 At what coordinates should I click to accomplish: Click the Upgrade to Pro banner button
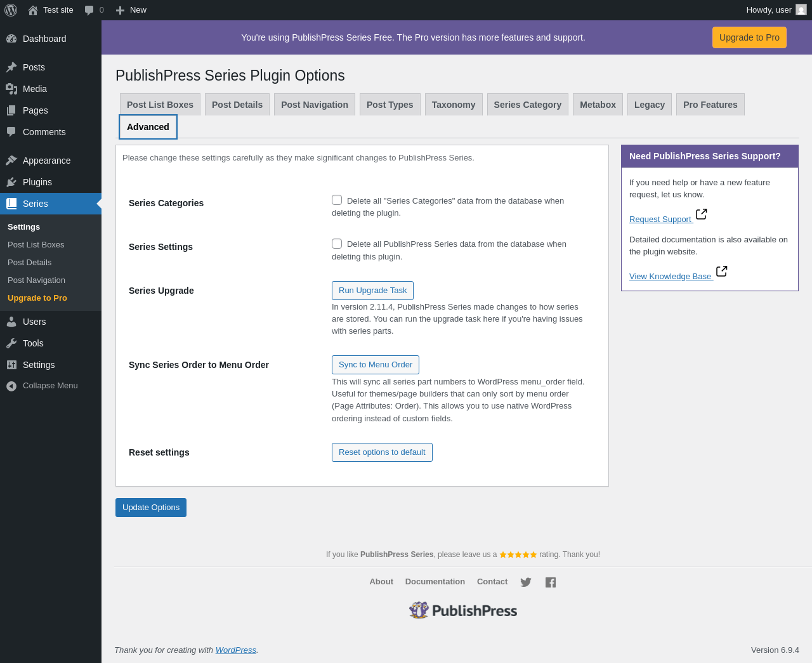tap(749, 37)
